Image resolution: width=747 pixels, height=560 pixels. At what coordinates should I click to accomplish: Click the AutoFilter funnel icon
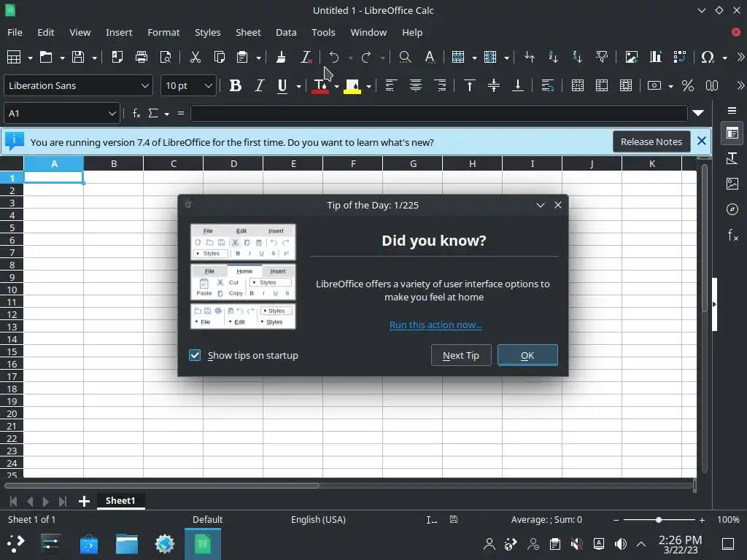point(602,57)
